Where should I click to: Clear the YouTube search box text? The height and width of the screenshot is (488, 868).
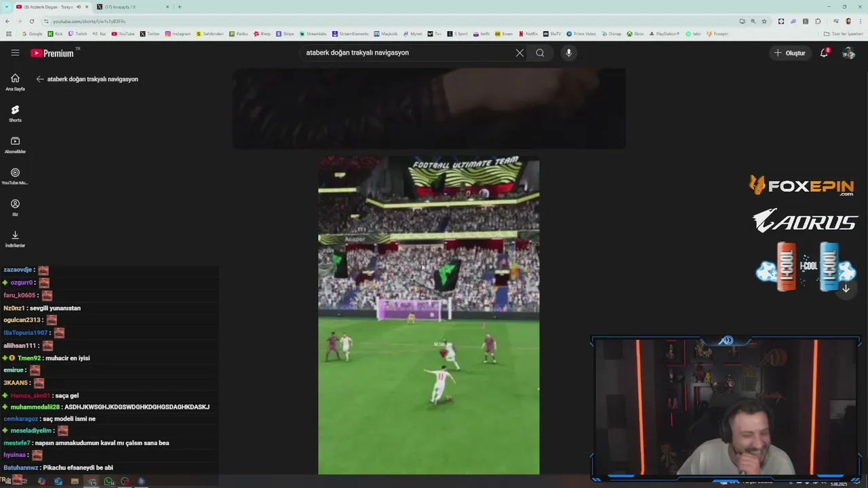tap(519, 52)
